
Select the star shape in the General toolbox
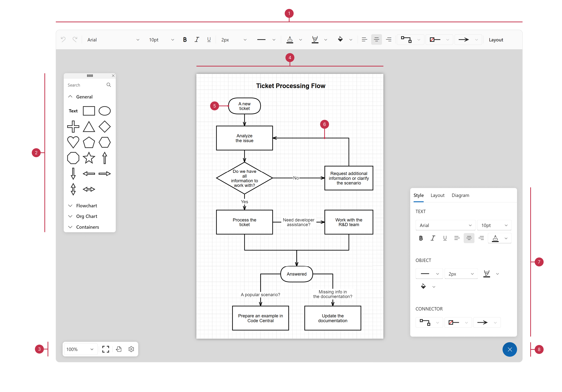tap(89, 158)
